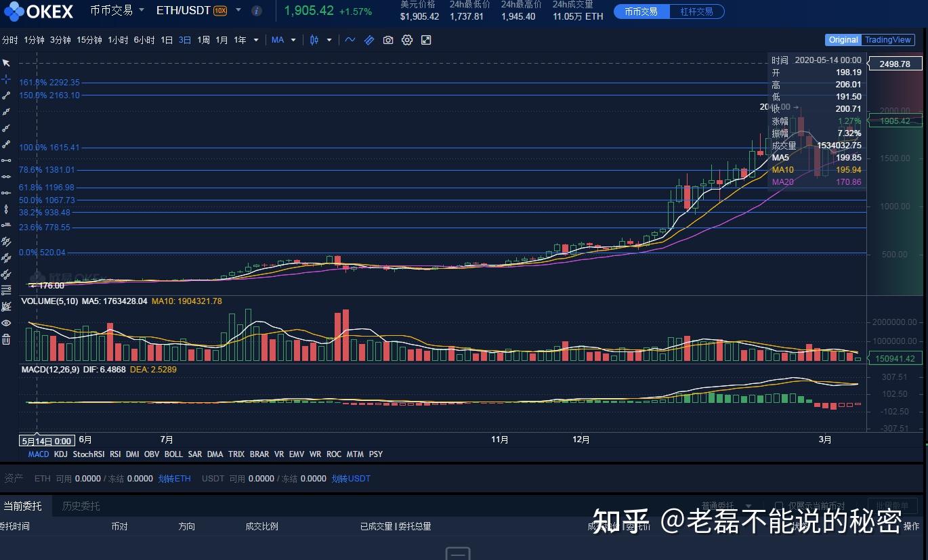Select the BOLL sub-indicator

tap(173, 454)
